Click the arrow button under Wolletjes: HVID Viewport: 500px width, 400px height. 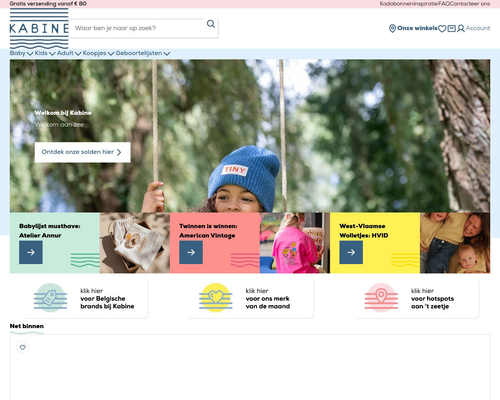pos(351,253)
